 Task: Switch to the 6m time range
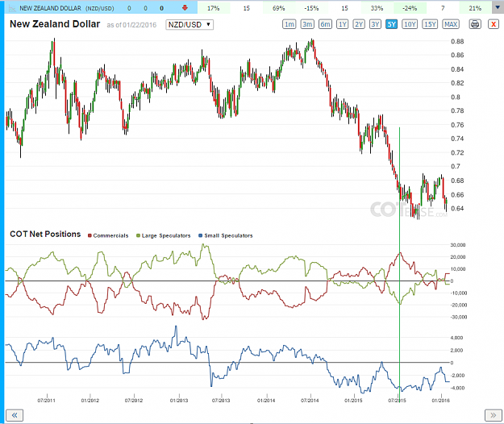point(325,24)
